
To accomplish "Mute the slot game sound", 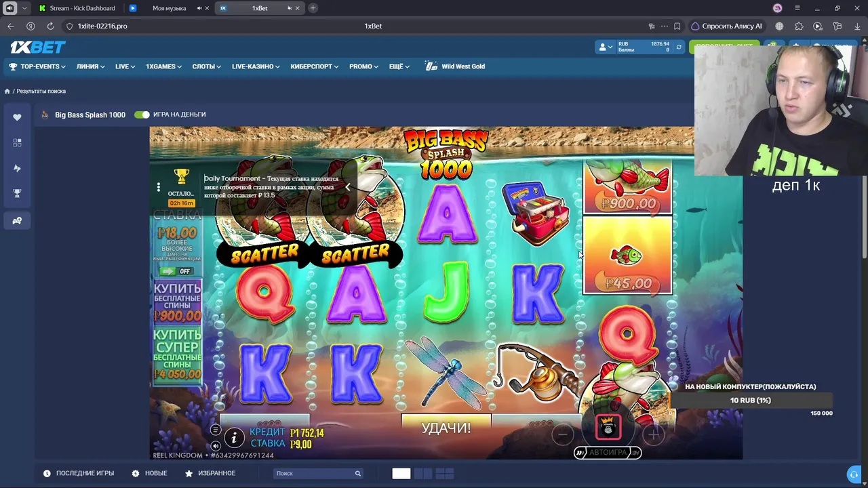I will click(216, 445).
